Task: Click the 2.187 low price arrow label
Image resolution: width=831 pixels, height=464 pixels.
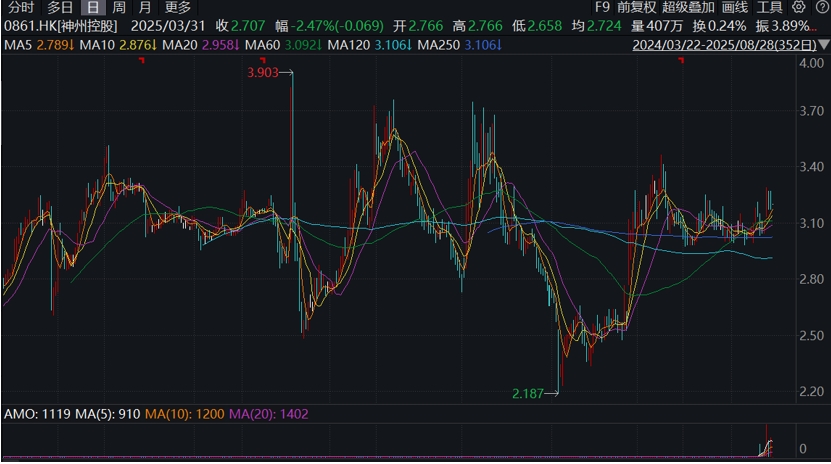Action: pyautogui.click(x=535, y=394)
